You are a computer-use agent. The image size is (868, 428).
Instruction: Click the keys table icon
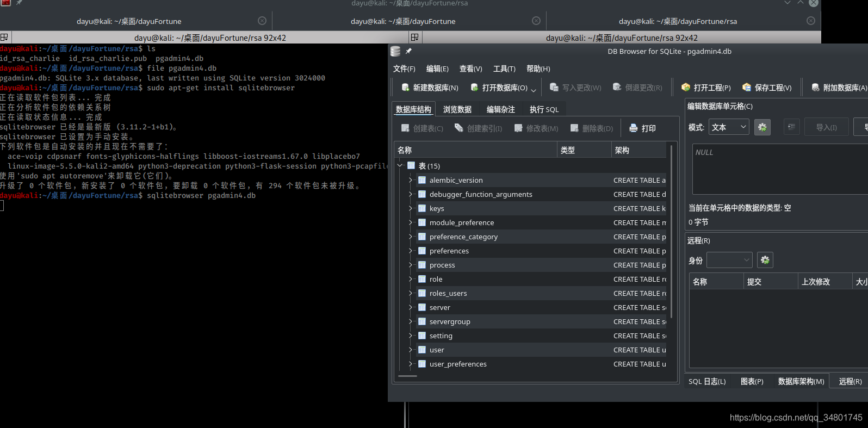(422, 208)
